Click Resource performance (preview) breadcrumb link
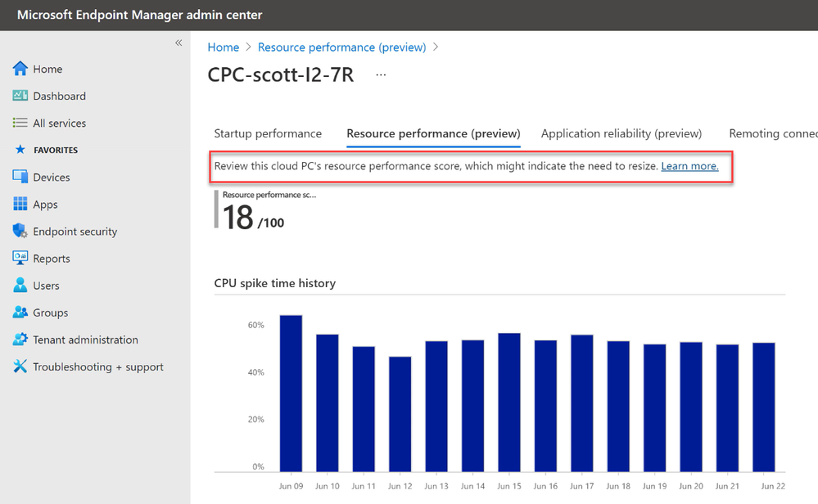This screenshot has height=504, width=818. [341, 47]
